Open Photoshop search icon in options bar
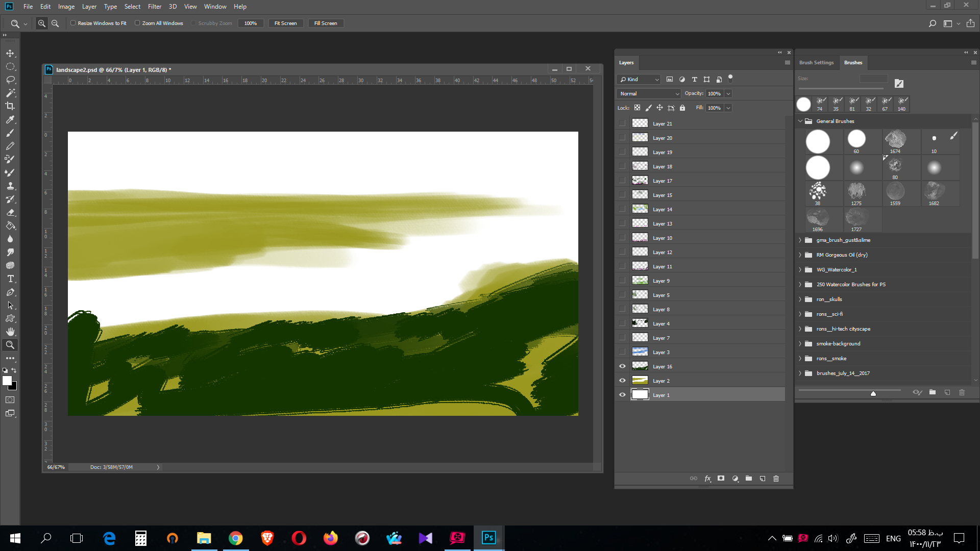Image resolution: width=980 pixels, height=551 pixels. tap(933, 23)
